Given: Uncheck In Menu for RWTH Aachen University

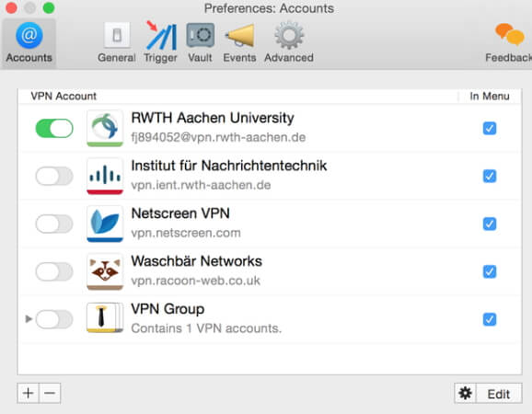Looking at the screenshot, I should click(x=490, y=128).
